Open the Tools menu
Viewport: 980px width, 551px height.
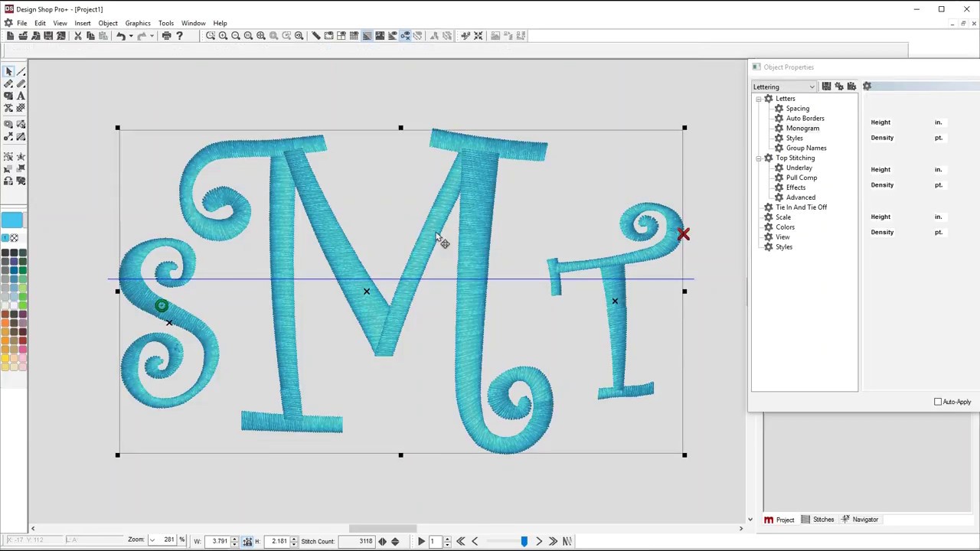tap(166, 23)
